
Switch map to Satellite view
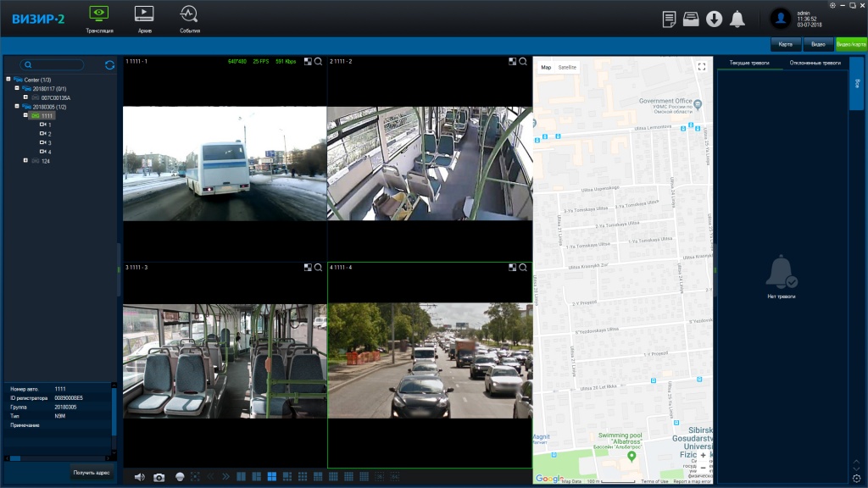567,67
